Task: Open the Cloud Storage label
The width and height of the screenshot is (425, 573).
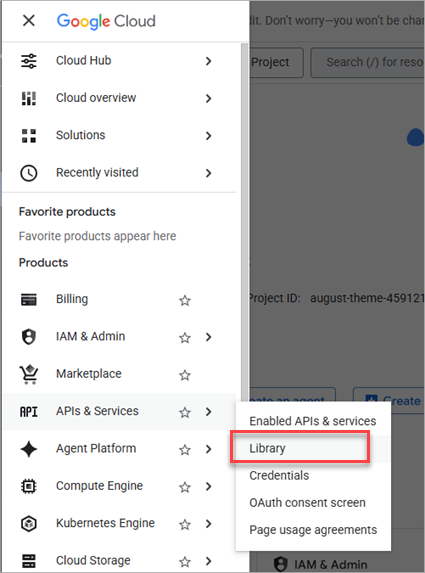Action: tap(93, 561)
